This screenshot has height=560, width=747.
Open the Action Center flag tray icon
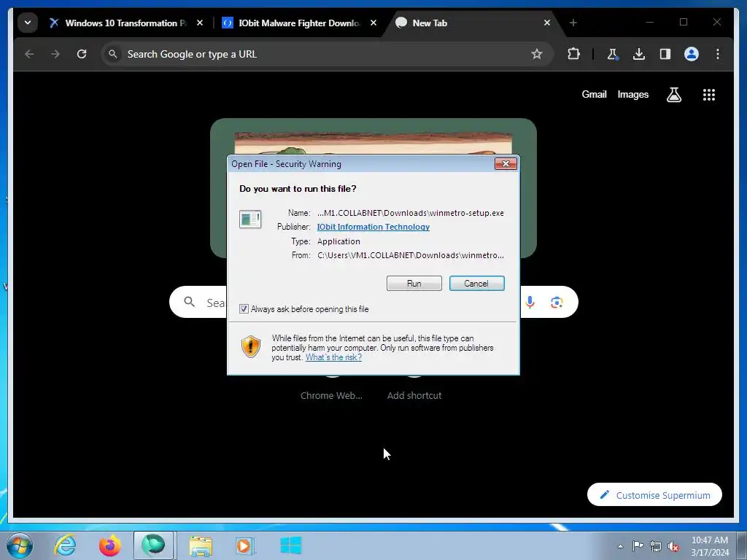point(638,546)
